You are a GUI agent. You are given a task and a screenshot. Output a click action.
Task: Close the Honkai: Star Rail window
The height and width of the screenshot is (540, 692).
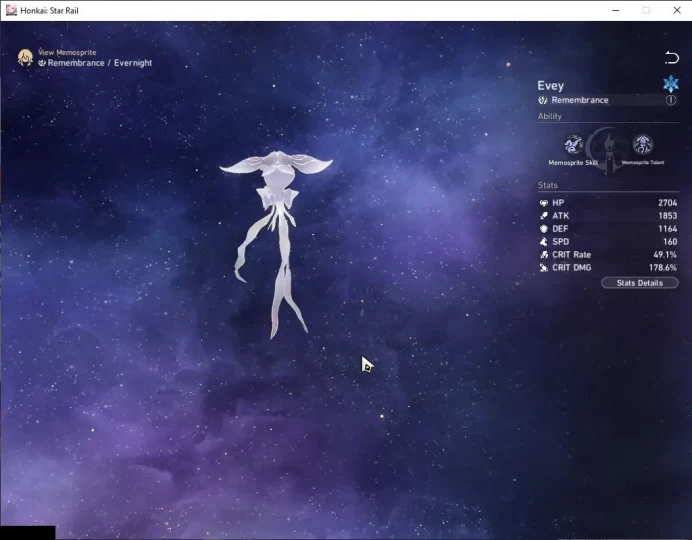point(677,10)
